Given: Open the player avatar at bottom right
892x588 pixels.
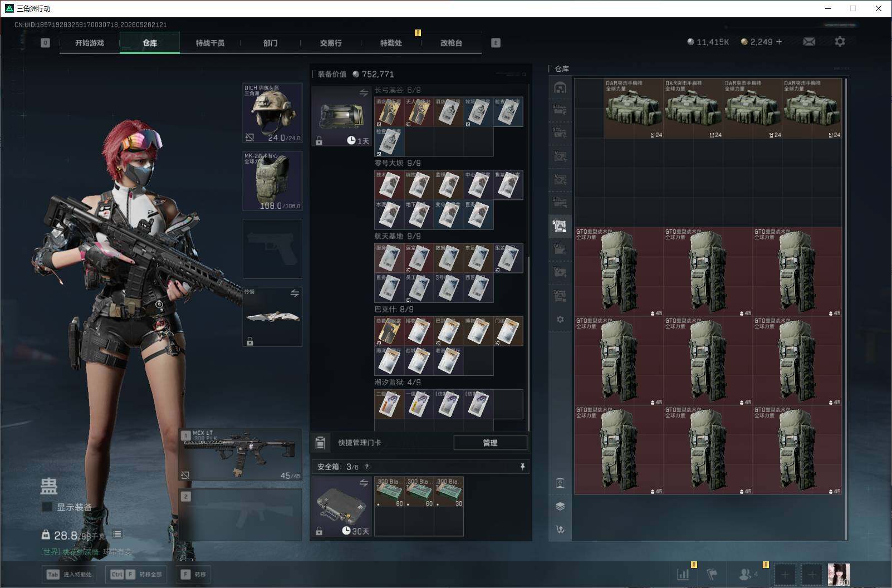Looking at the screenshot, I should pyautogui.click(x=839, y=575).
